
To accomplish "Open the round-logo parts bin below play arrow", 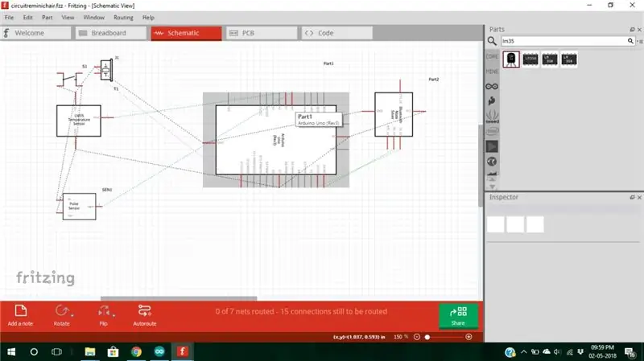I will coord(492,162).
